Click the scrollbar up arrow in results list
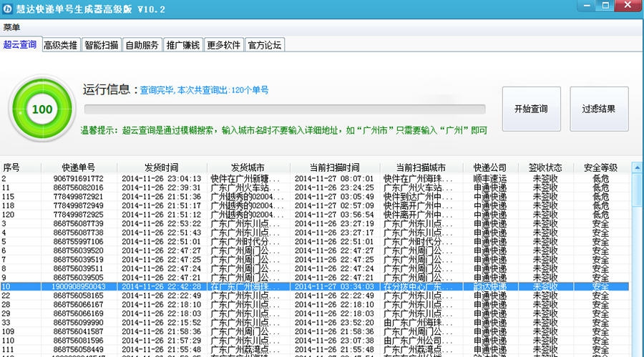This screenshot has width=644, height=357. point(636,167)
